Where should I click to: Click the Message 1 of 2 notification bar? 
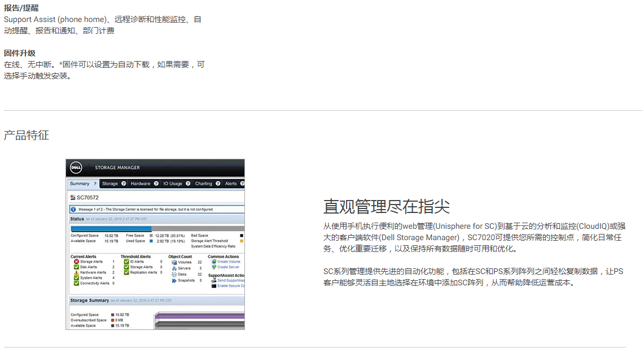pos(157,209)
